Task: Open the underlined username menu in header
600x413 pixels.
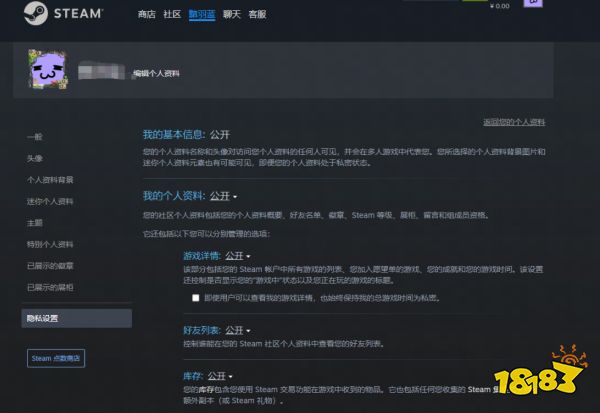Action: (202, 15)
